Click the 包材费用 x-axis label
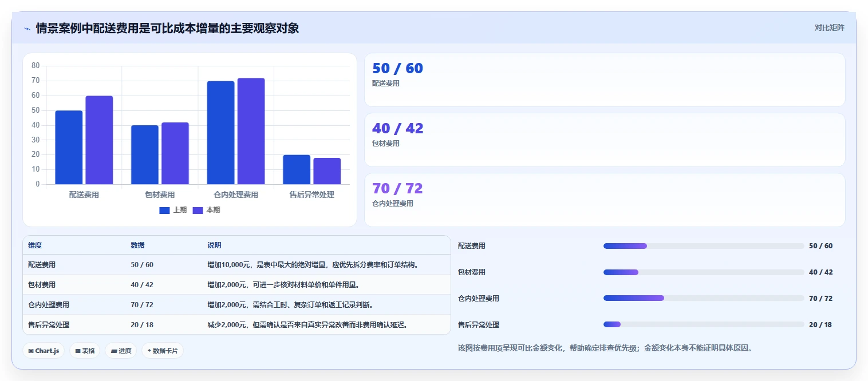The height and width of the screenshot is (381, 868). 160,195
